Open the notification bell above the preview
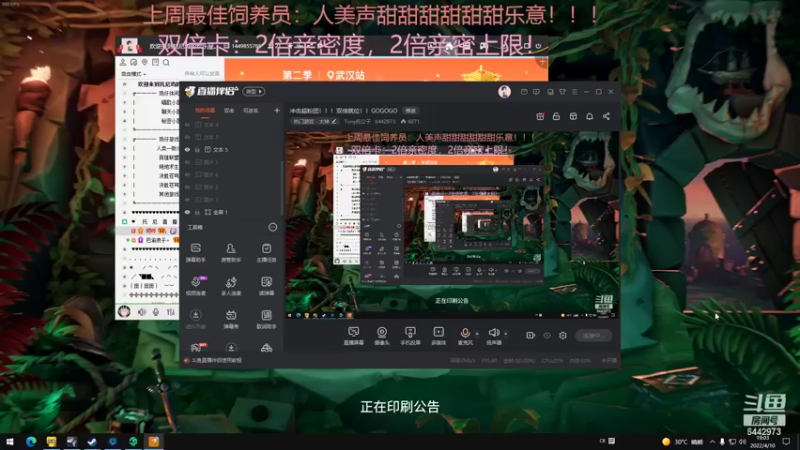 589,116
